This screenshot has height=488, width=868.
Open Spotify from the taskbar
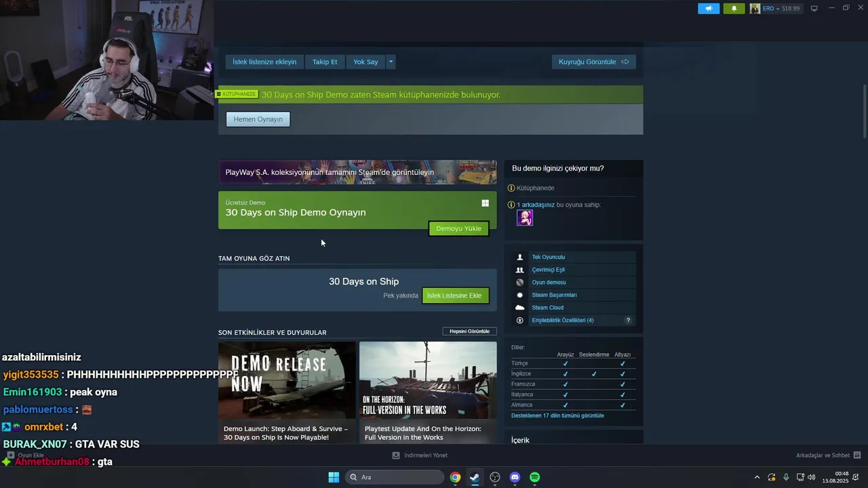pos(534,477)
